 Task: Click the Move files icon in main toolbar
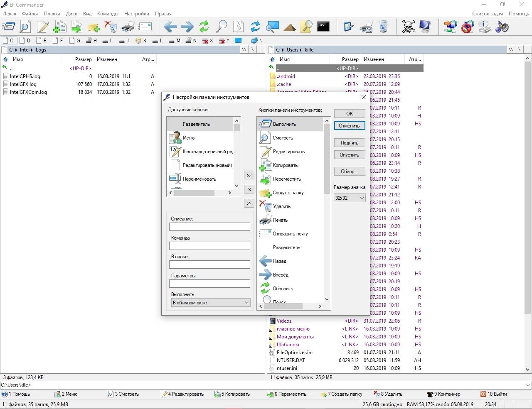point(76,27)
